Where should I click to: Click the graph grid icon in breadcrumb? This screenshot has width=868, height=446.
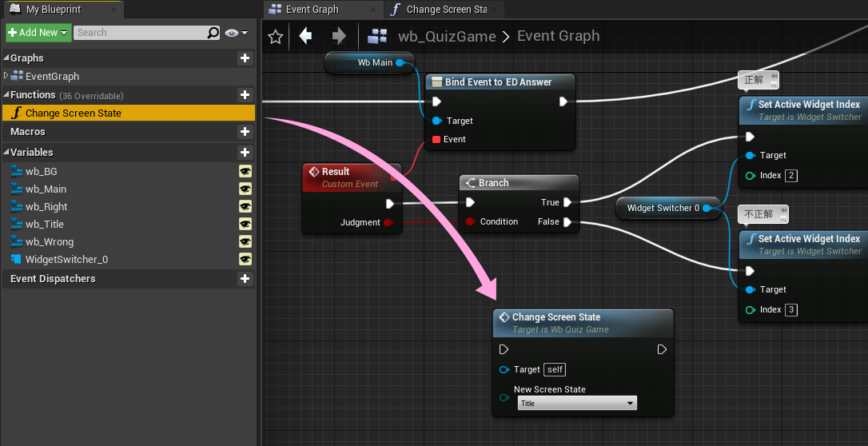(x=377, y=37)
